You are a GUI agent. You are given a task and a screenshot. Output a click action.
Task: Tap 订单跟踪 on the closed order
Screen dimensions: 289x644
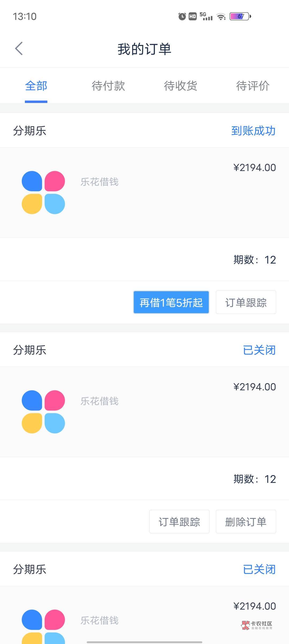point(179,522)
